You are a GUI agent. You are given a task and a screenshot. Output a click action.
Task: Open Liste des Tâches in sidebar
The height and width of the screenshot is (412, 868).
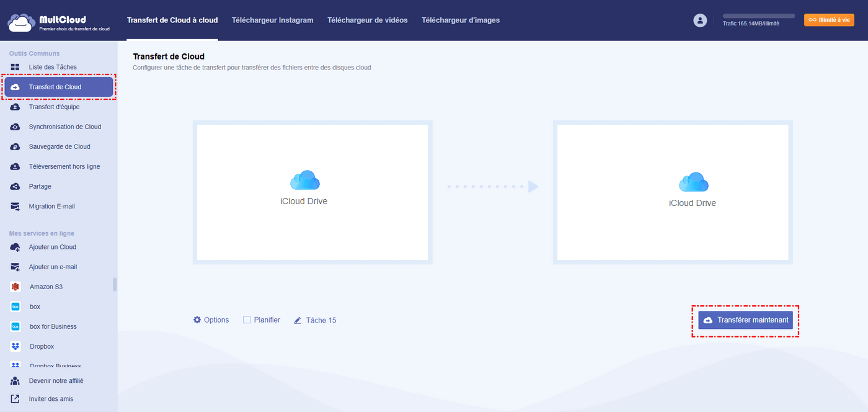pos(53,67)
